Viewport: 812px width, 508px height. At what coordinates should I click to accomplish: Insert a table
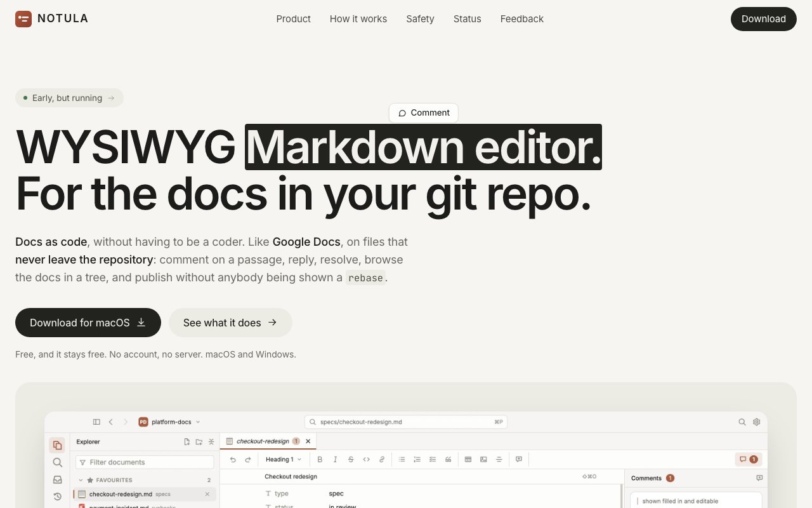point(468,459)
